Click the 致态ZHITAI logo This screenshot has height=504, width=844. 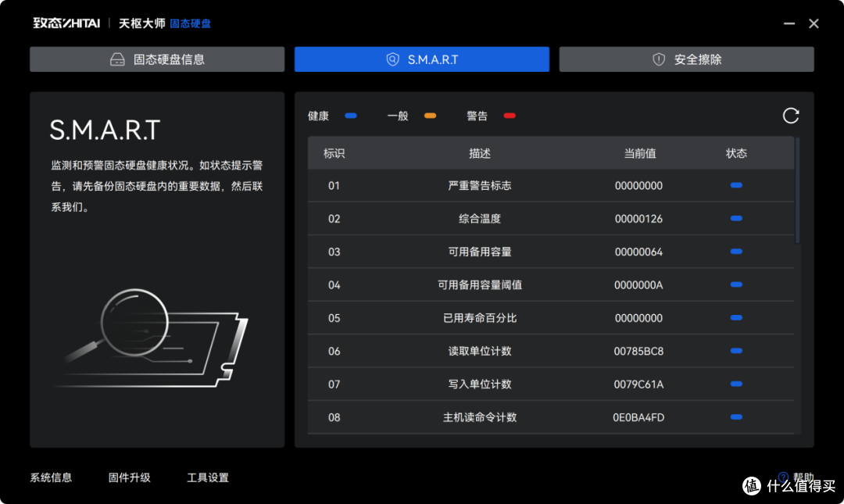66,23
